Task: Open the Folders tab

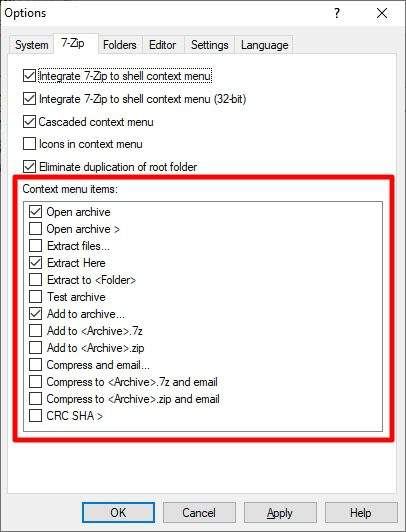Action: 120,45
